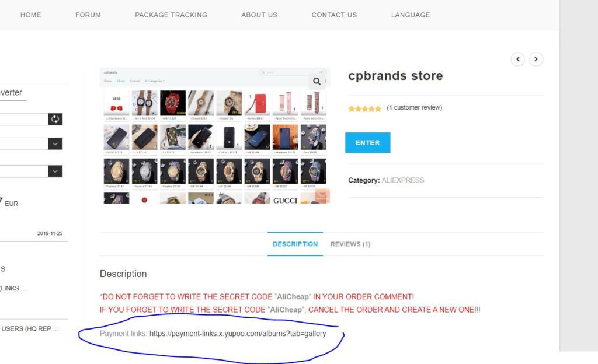Open the LANGUAGE menu
The width and height of the screenshot is (598, 364).
(411, 15)
